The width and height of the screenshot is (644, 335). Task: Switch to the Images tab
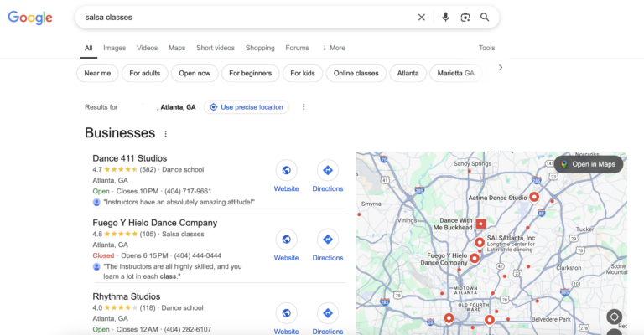(115, 48)
